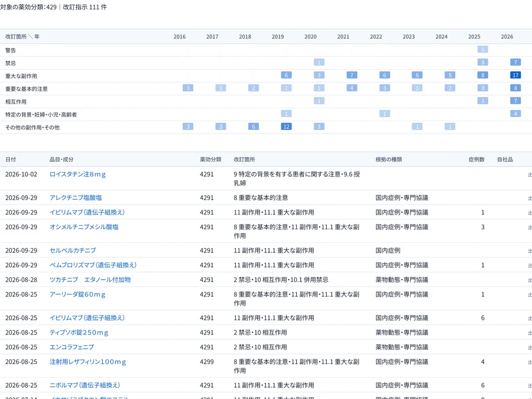This screenshot has width=532, height=399.
Task: Click the 品目・成分 column header
Action: pyautogui.click(x=61, y=160)
